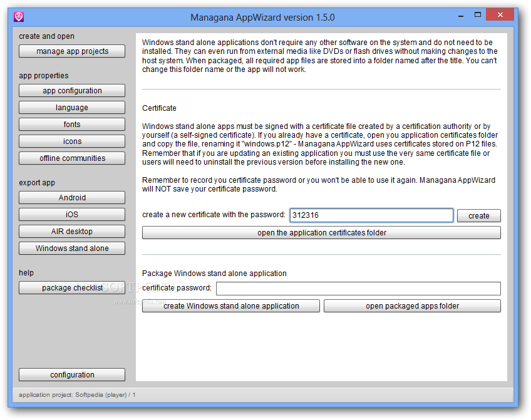Click 'Package Windows stand alone application' heading
531x420 pixels.
click(214, 274)
